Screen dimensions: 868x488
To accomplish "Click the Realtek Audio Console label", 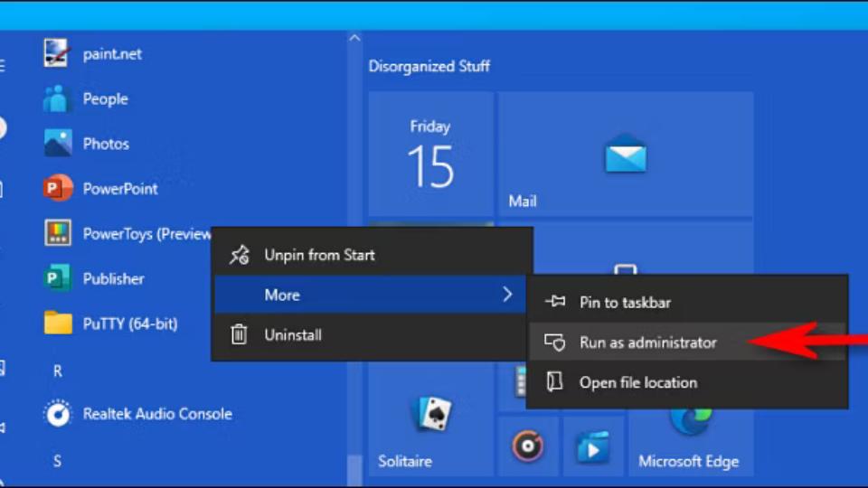I will tap(157, 414).
